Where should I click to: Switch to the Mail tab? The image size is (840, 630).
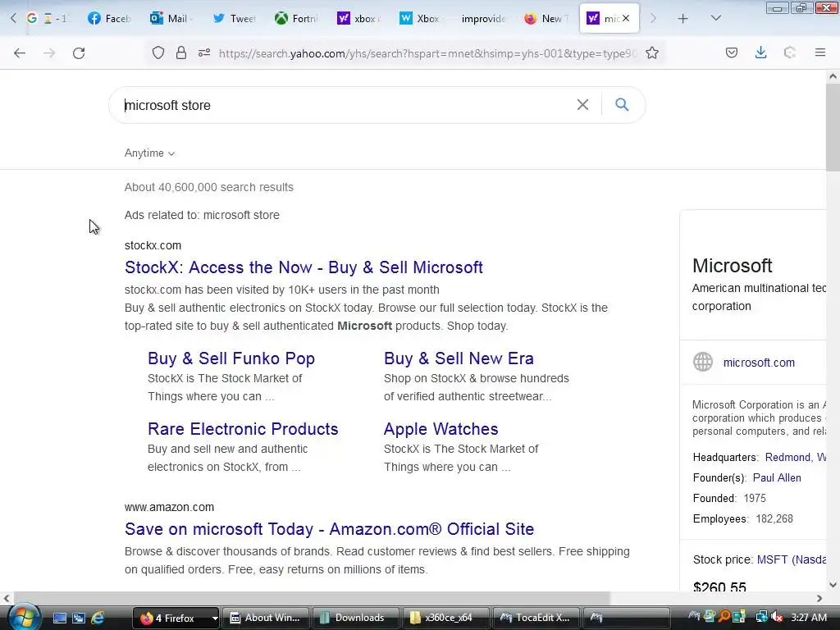pos(171,18)
